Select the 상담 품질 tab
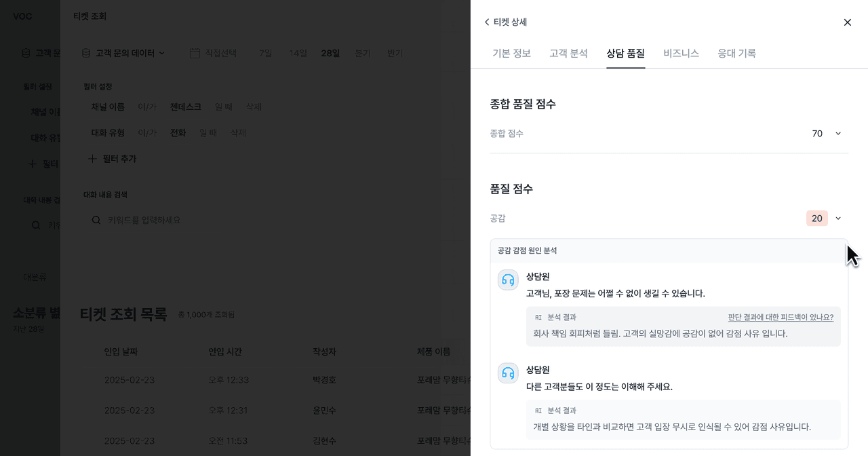This screenshot has height=456, width=868. click(x=625, y=53)
